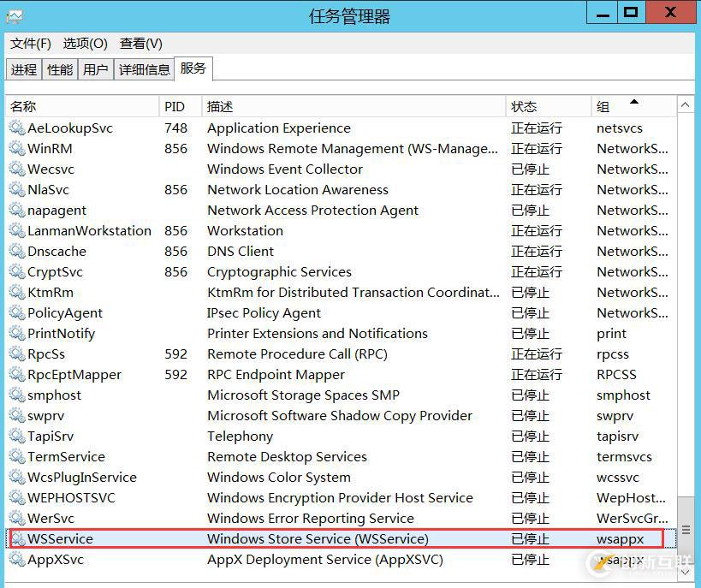Screen dimensions: 701x588
Task: Click the TermService service gear icon
Action: click(17, 456)
